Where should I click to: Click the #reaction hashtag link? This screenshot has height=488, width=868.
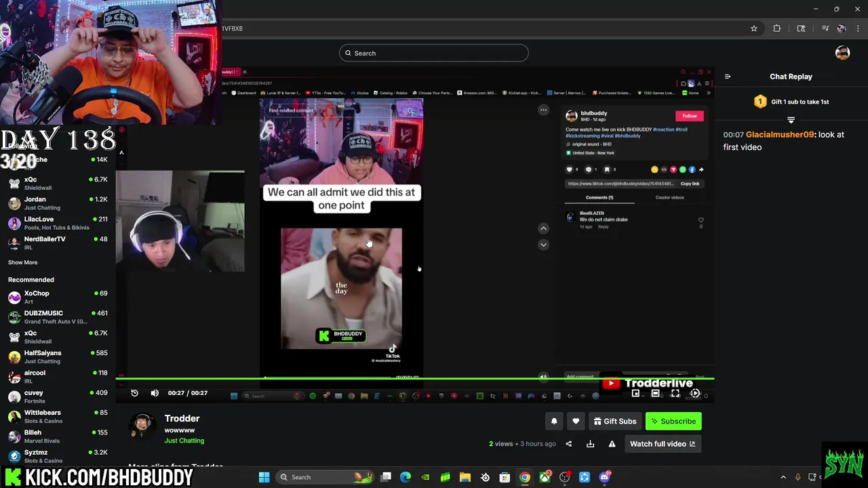tap(663, 129)
